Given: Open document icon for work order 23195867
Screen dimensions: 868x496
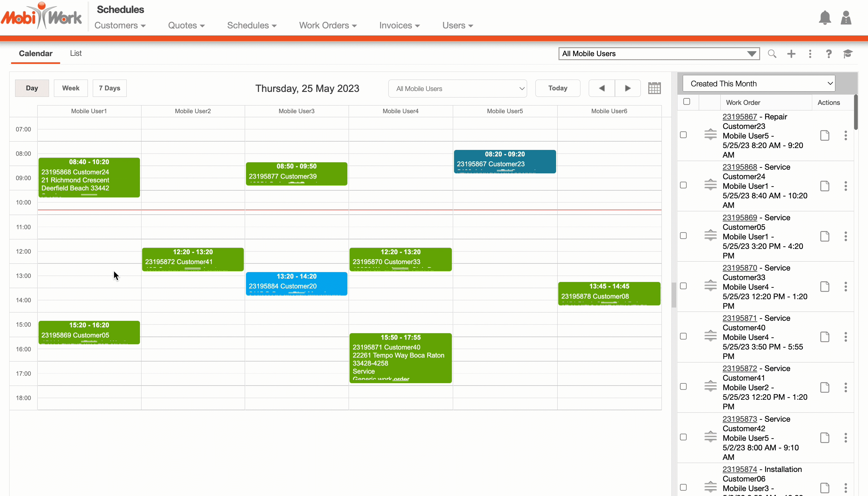Looking at the screenshot, I should 825,136.
